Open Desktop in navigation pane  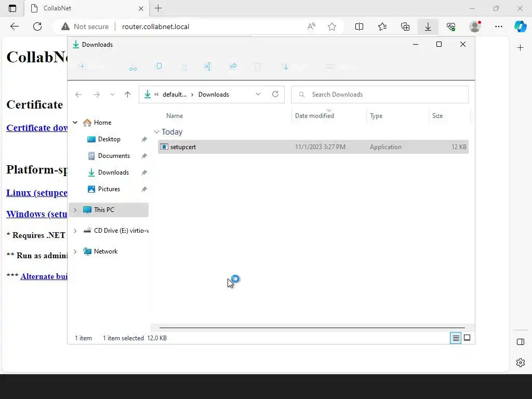109,139
